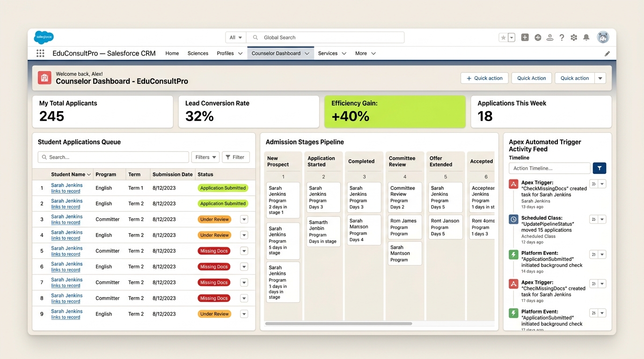Switch to the Sciences tab
The height and width of the screenshot is (359, 644).
pos(198,53)
